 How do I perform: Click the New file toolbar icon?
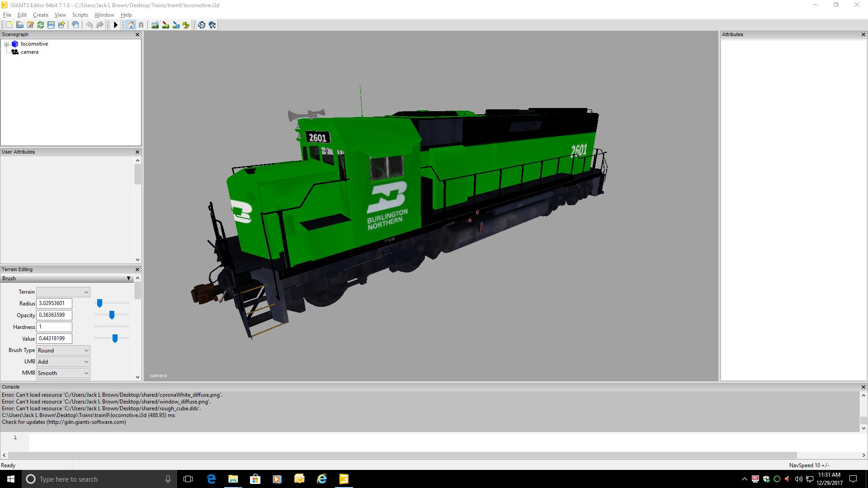tap(9, 25)
